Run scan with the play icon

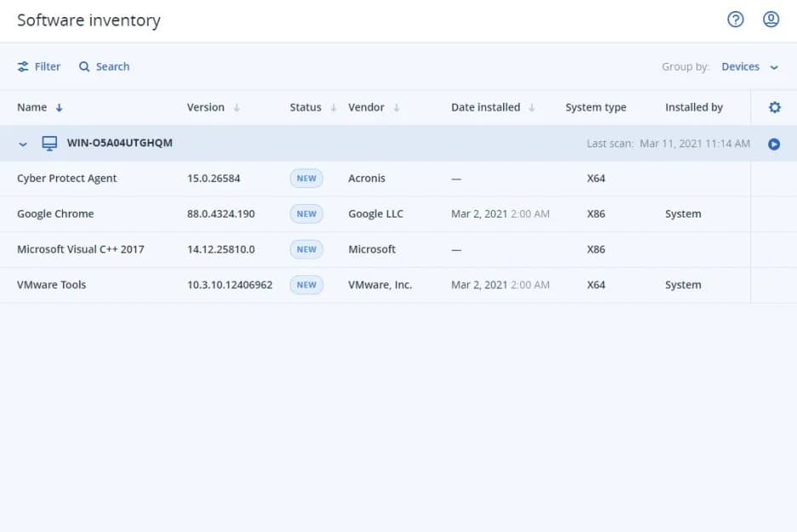click(774, 144)
